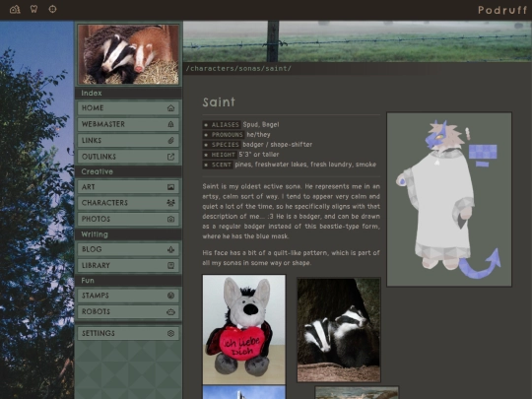The width and height of the screenshot is (532, 399).
Task: Open the OUTLINKS page
Action: tap(128, 157)
